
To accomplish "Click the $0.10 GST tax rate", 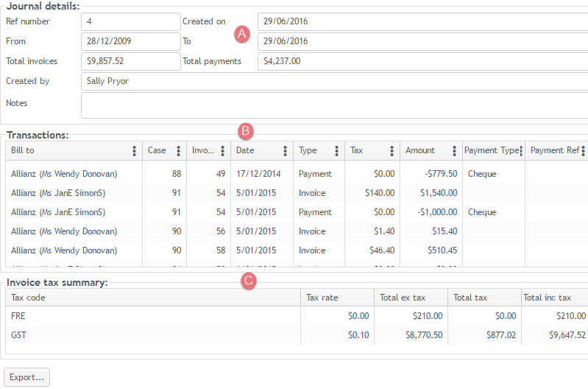I will coord(358,335).
